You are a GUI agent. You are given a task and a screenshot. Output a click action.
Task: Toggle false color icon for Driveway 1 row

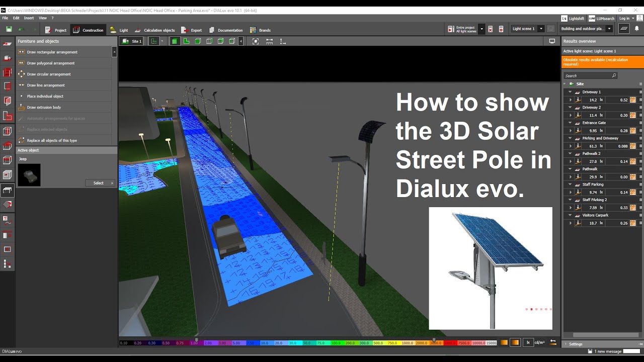tap(633, 100)
